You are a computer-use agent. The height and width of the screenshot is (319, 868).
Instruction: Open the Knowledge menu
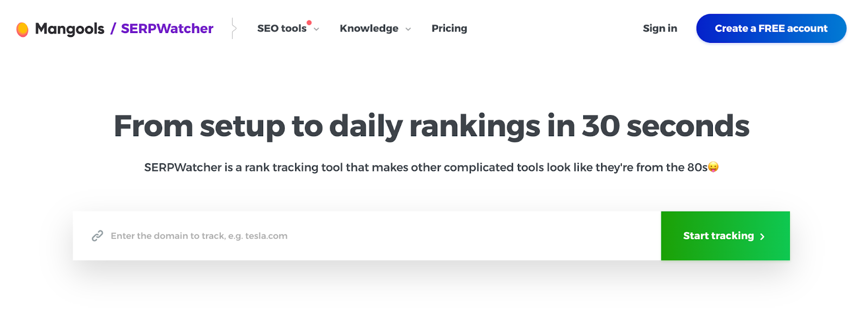point(369,29)
